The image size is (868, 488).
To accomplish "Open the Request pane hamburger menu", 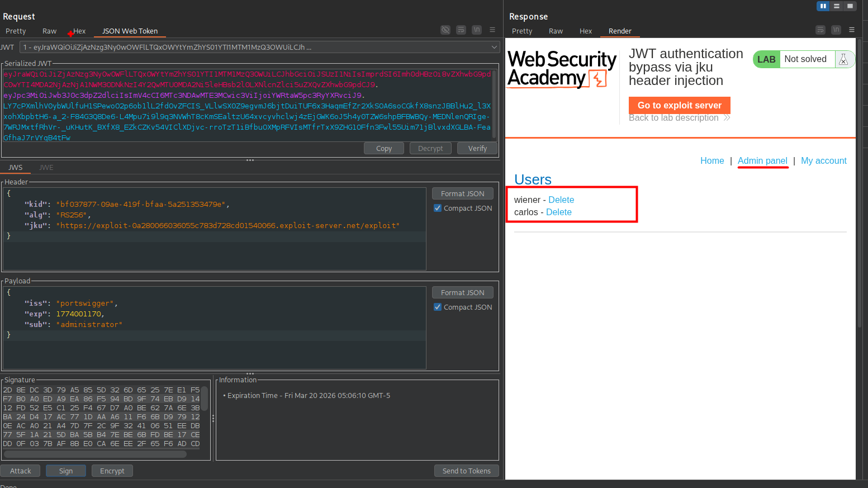I will coord(492,30).
